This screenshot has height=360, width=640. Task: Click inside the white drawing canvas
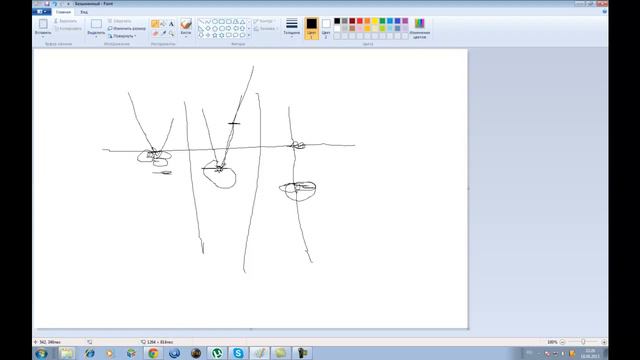[x=250, y=189]
